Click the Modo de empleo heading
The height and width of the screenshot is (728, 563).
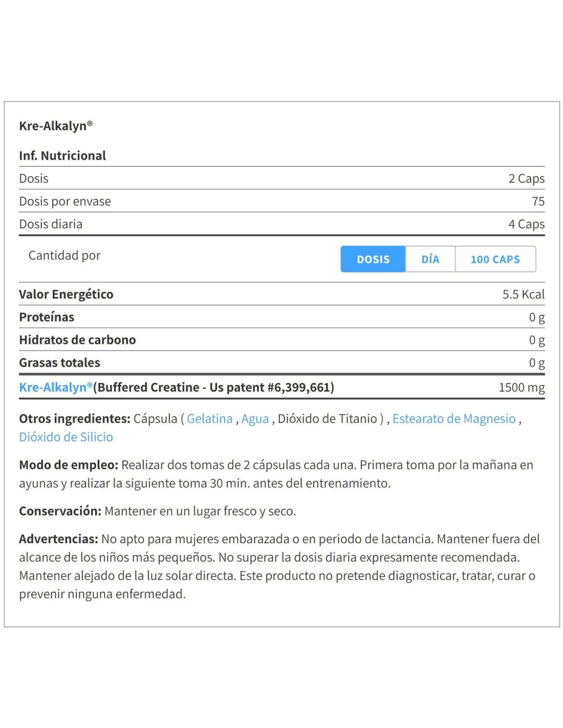tap(69, 465)
